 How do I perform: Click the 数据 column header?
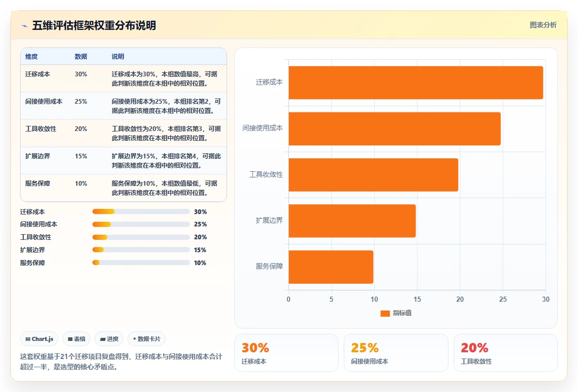click(81, 57)
